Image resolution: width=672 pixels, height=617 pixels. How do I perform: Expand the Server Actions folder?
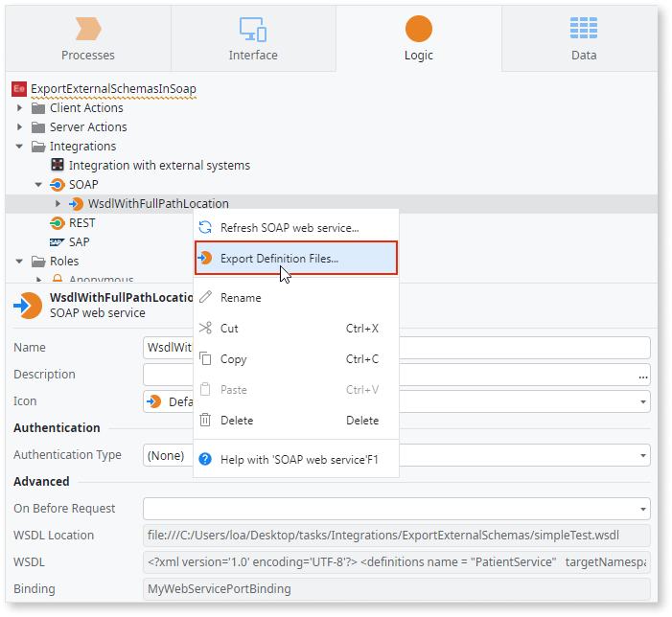[20, 127]
